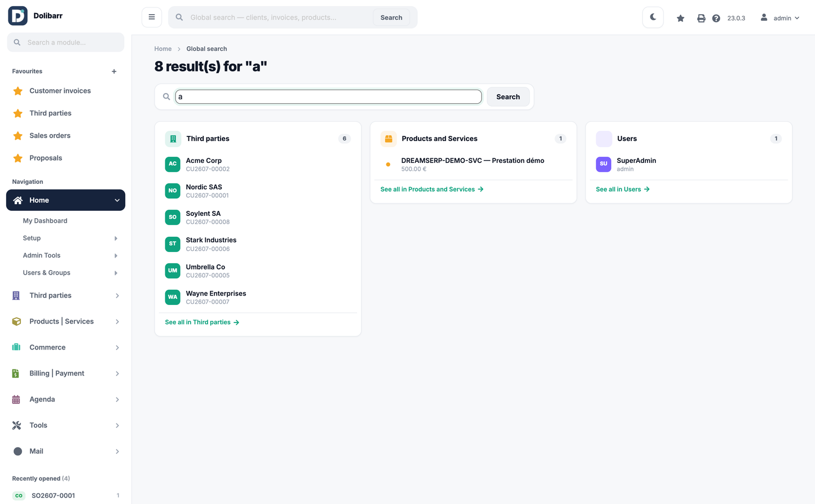
Task: Click the bookmarks star icon in the top bar
Action: pos(680,18)
